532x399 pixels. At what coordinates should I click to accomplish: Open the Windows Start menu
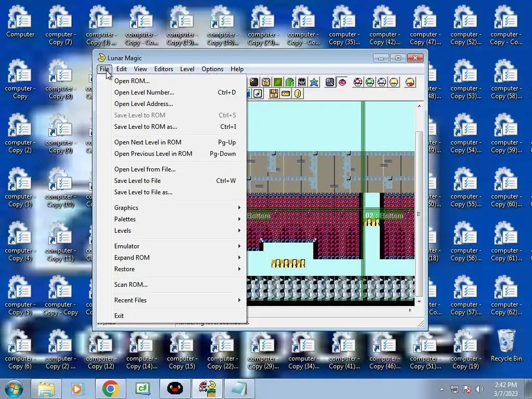point(14,389)
